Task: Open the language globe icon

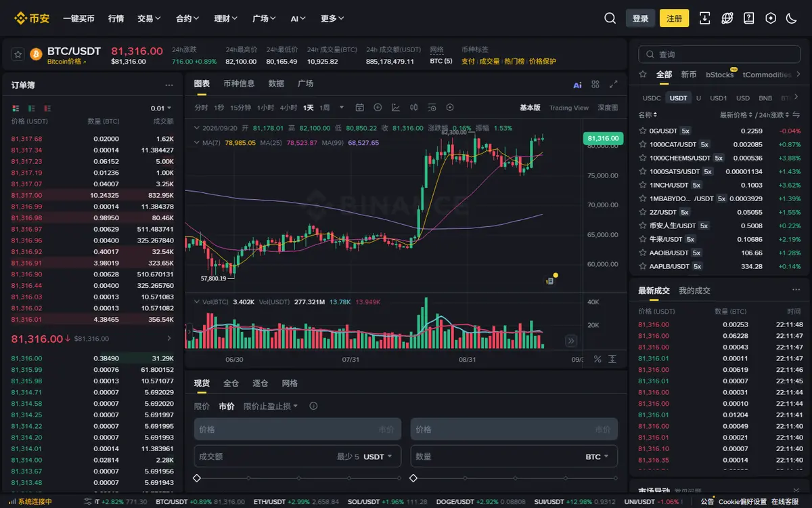Action: [x=727, y=18]
